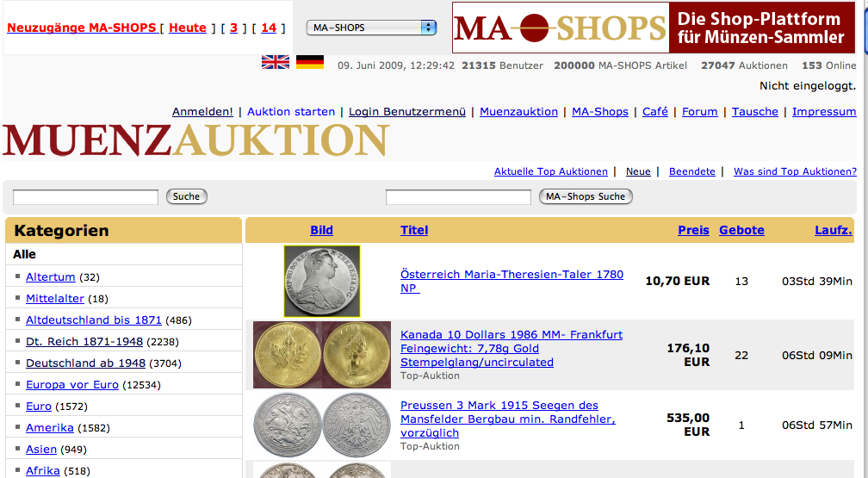Open Preussen 3 Mark 1915 auction title
The height and width of the screenshot is (478, 868).
coord(508,419)
